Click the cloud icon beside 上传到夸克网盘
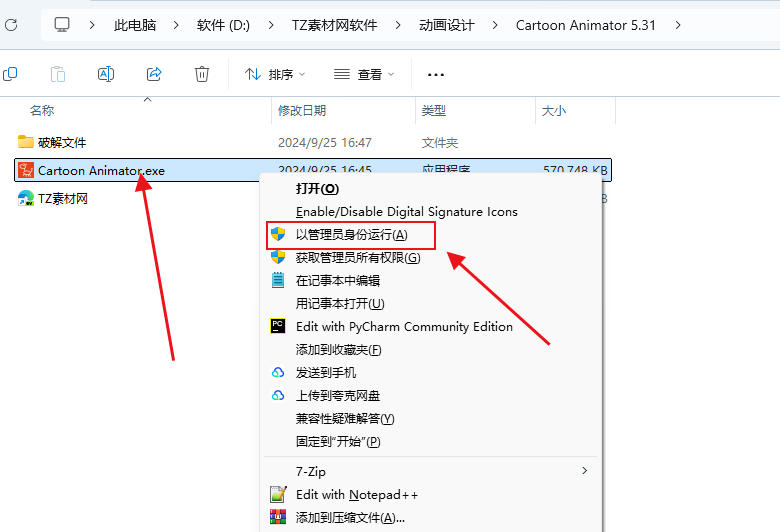Image resolution: width=780 pixels, height=532 pixels. (278, 395)
